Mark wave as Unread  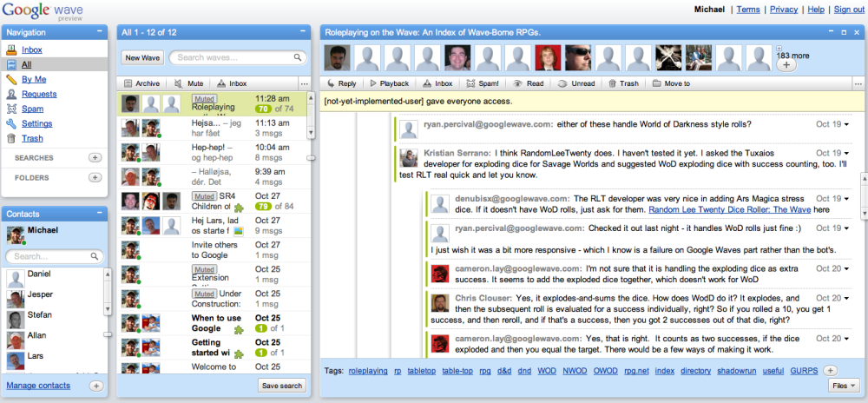[x=575, y=83]
